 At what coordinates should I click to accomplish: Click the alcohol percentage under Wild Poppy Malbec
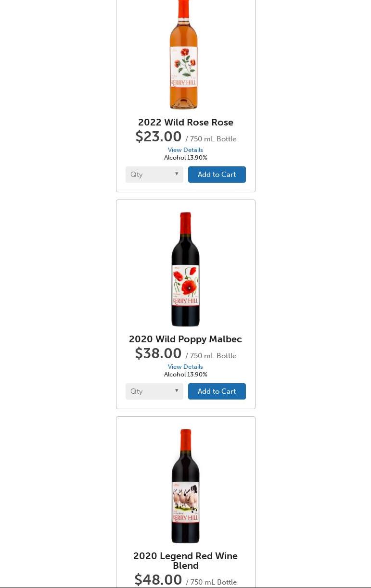coord(186,375)
